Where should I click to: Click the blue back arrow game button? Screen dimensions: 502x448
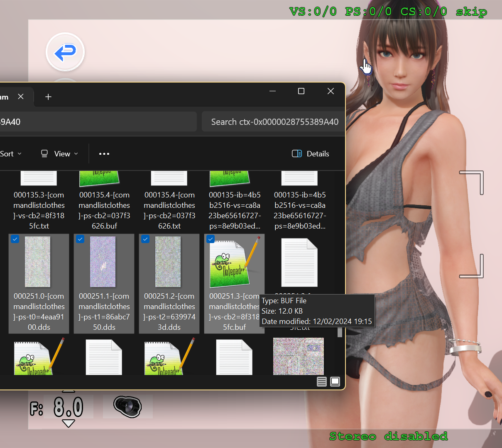coord(65,52)
